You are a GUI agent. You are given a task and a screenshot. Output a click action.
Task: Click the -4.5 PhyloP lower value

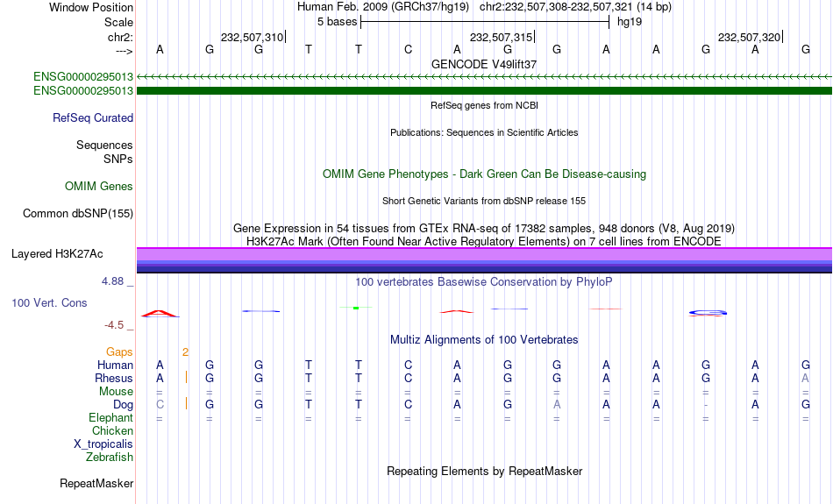pyautogui.click(x=114, y=325)
